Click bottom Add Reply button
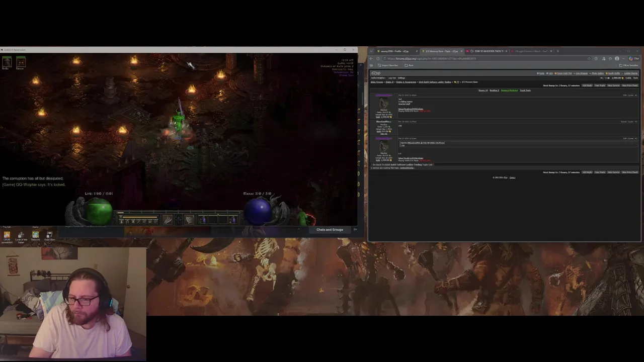This screenshot has width=644, height=362. coord(587,172)
